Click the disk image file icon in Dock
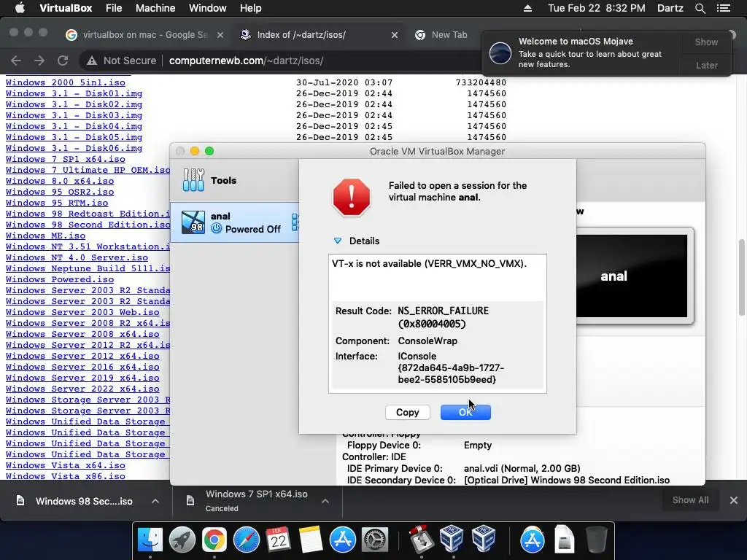Screen dimensions: 747x560 coord(564,540)
